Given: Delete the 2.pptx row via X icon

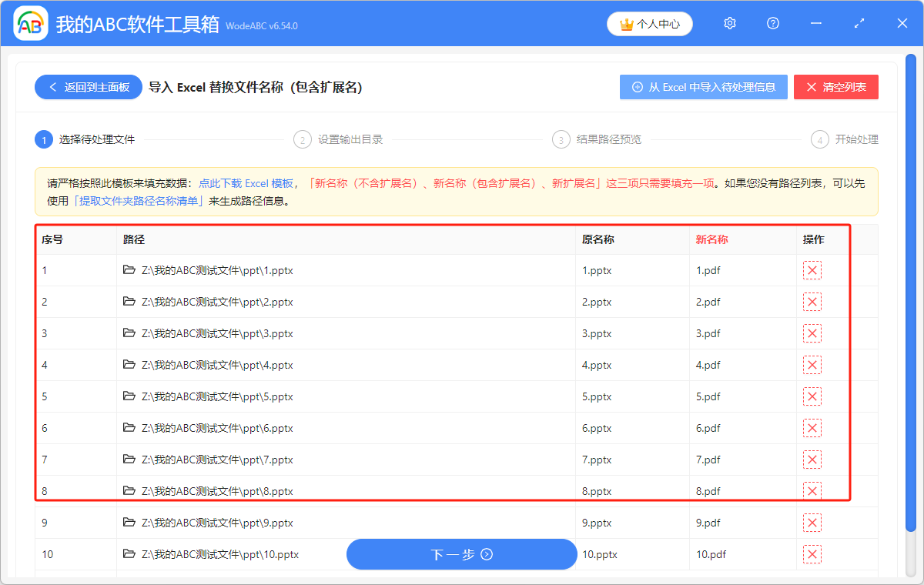Looking at the screenshot, I should [812, 302].
